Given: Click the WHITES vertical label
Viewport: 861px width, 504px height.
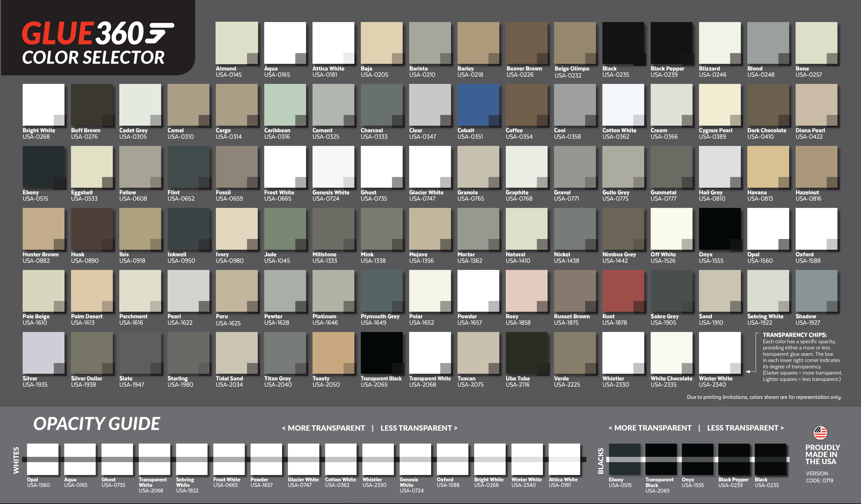Looking at the screenshot, I should (16, 460).
